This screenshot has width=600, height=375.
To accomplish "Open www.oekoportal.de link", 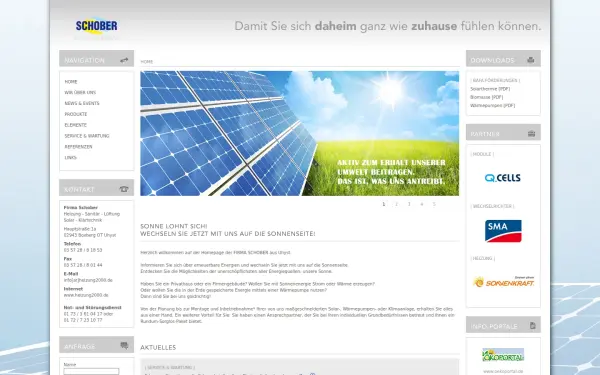I will pos(503,371).
